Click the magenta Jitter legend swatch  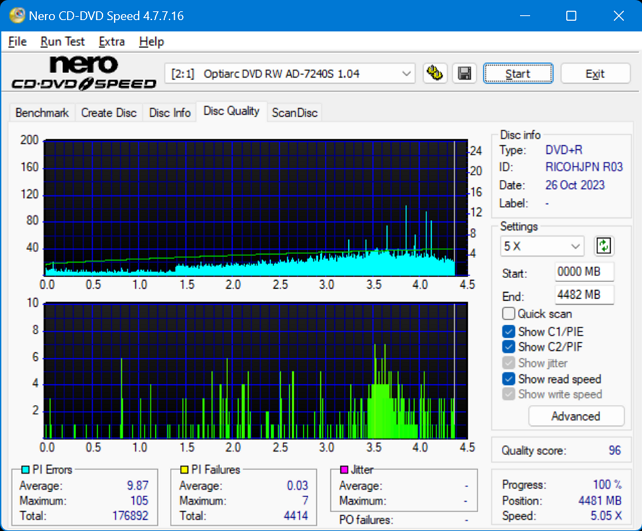click(x=344, y=470)
